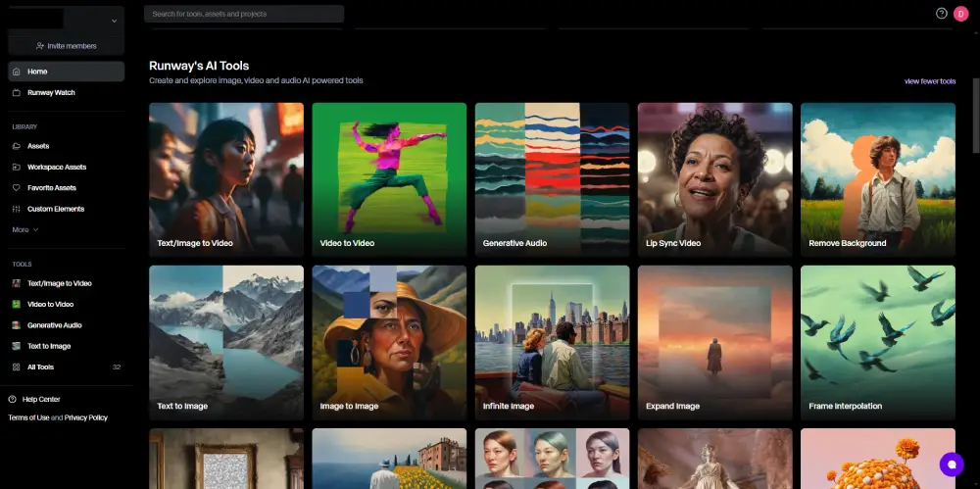Open Generative Audio in sidebar Tools

point(54,325)
